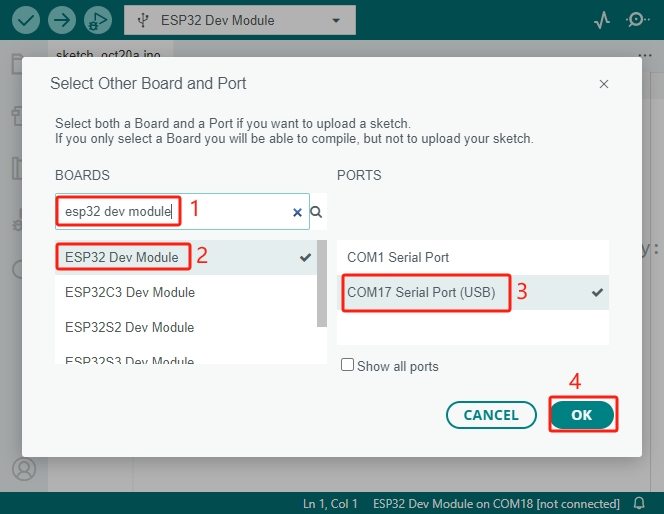
Task: Click ESP32 Dev Module on COM18 status
Action: tap(496, 504)
